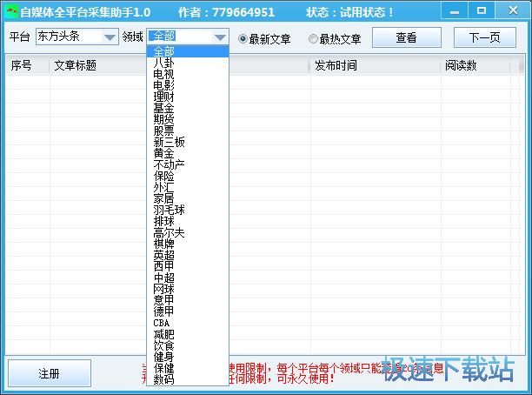Choose the 网球 option
Screen dimensions: 532x395
pos(188,289)
